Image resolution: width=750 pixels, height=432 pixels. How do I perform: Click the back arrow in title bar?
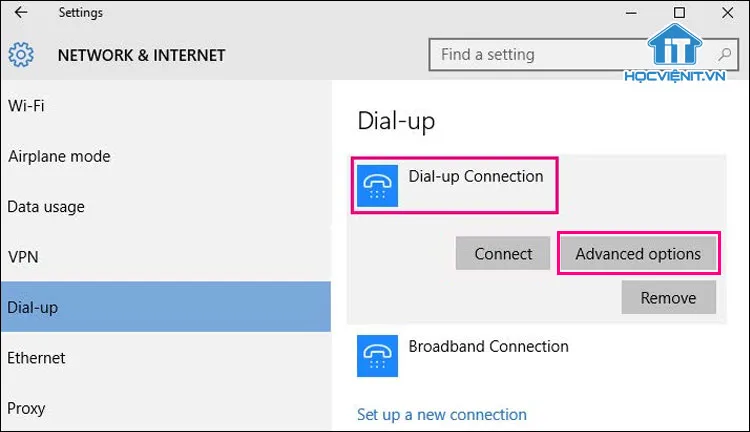click(21, 13)
